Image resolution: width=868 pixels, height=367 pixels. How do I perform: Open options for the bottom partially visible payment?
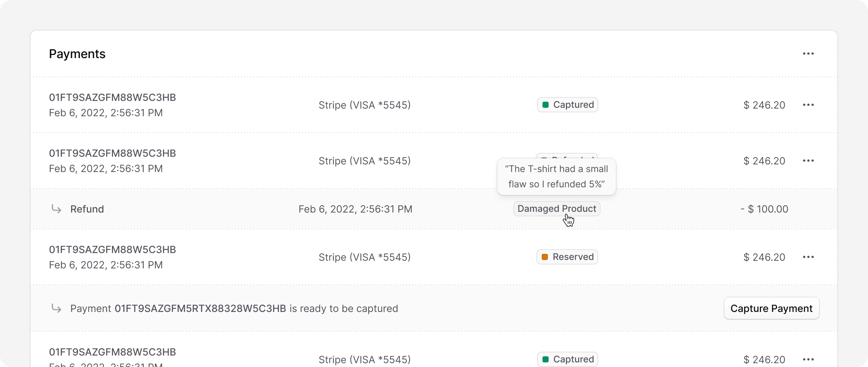coord(808,359)
